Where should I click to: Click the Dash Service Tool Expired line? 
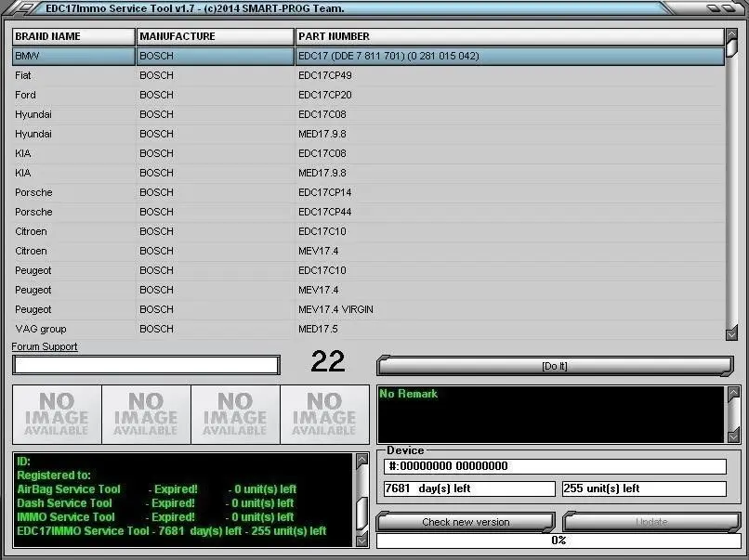[x=155, y=503]
